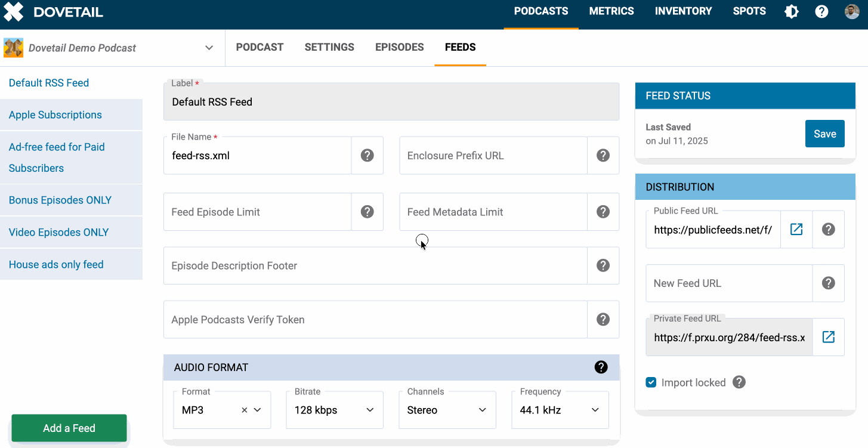Show help for Apple Podcasts Verify Token

603,319
